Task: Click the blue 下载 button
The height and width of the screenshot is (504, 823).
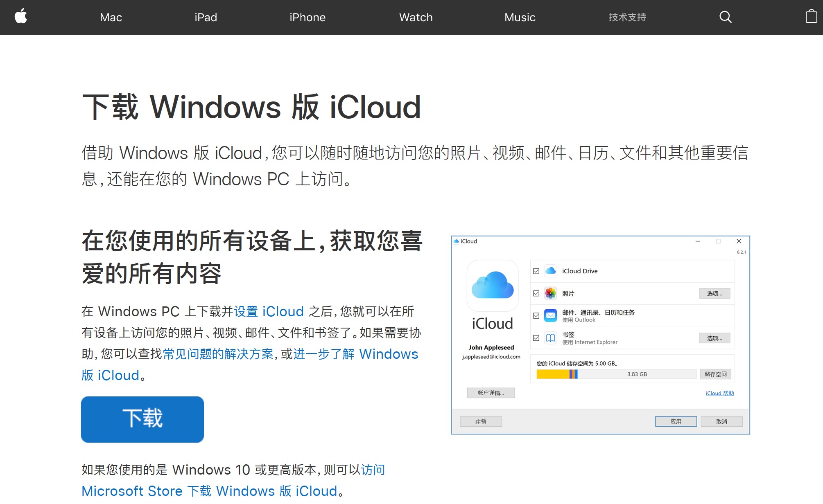Action: [142, 419]
